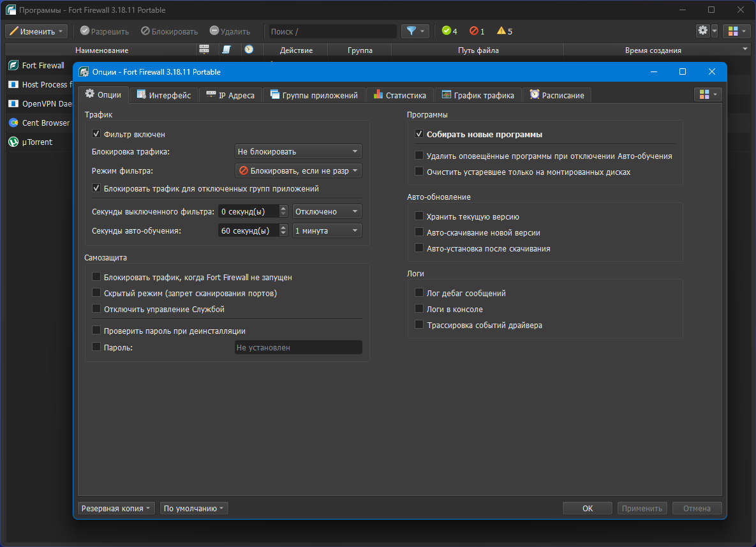The height and width of the screenshot is (547, 756).
Task: Click the Fort Firewall logo in Опции title bar
Action: pyautogui.click(x=84, y=72)
